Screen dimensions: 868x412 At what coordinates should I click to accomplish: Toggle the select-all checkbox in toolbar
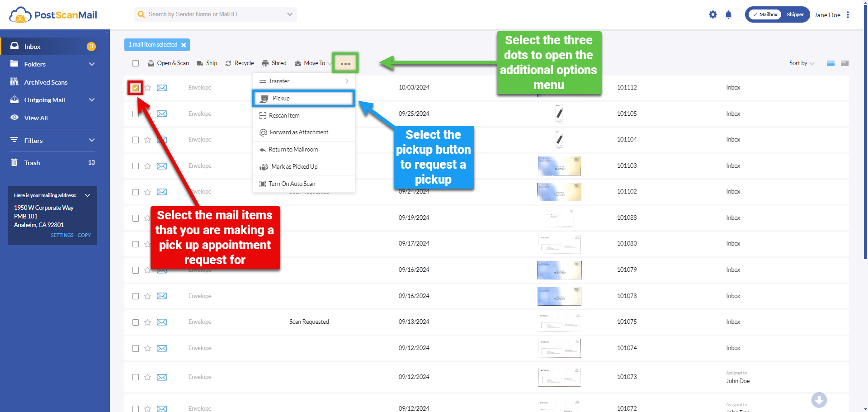(x=136, y=63)
